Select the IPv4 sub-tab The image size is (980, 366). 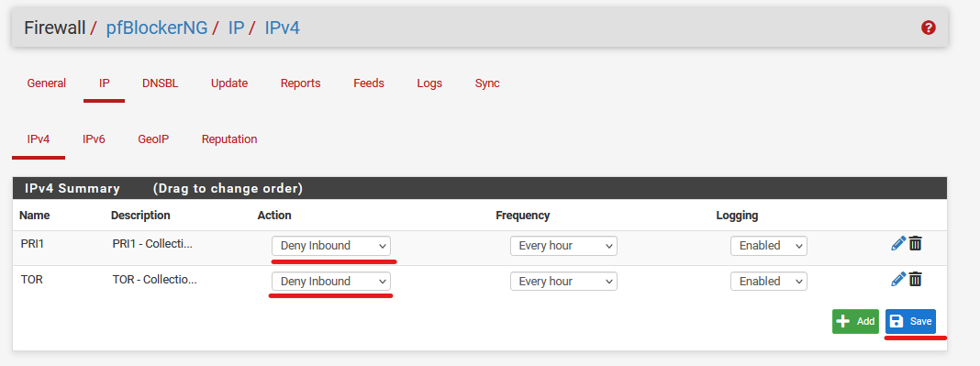[x=39, y=139]
